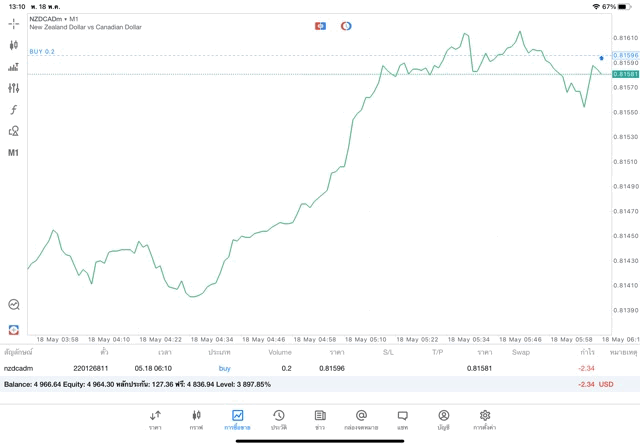The height and width of the screenshot is (447, 640).
Task: Open the Mailbox tab with @ icon
Action: (x=361, y=419)
